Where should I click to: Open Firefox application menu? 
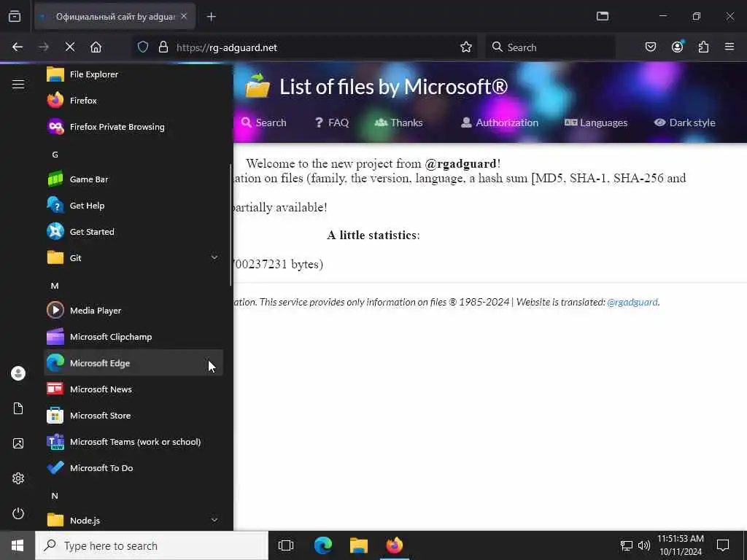(x=729, y=47)
